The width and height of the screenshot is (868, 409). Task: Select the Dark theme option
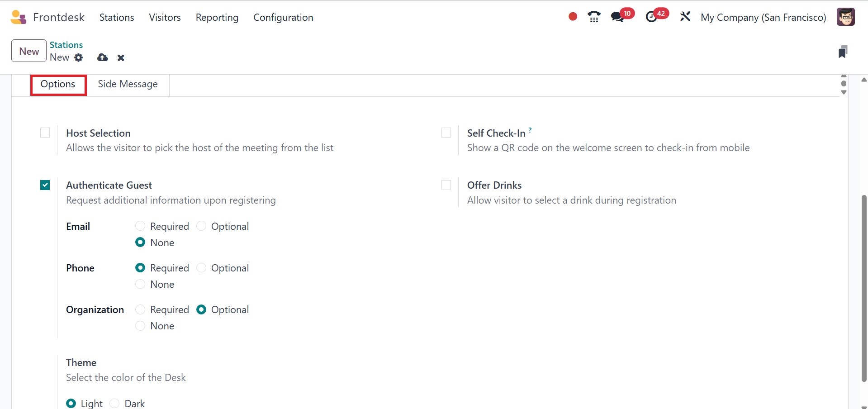115,403
